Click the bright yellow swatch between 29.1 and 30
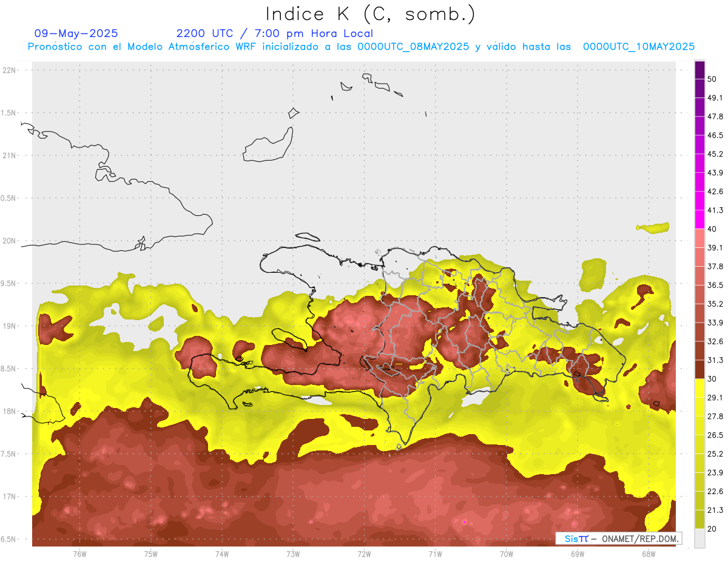 pos(699,388)
